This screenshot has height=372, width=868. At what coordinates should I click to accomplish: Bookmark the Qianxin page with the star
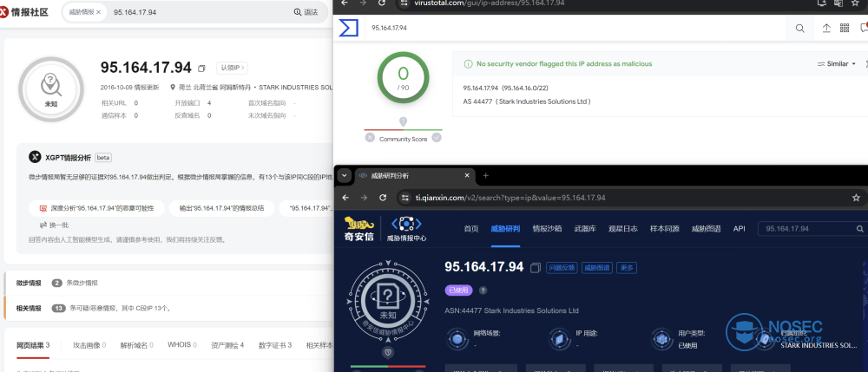coord(856,198)
